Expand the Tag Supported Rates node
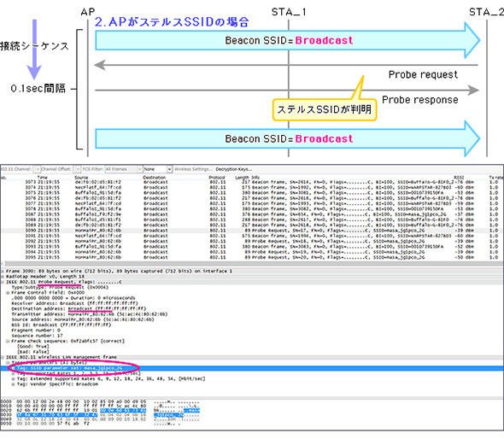 (13, 373)
